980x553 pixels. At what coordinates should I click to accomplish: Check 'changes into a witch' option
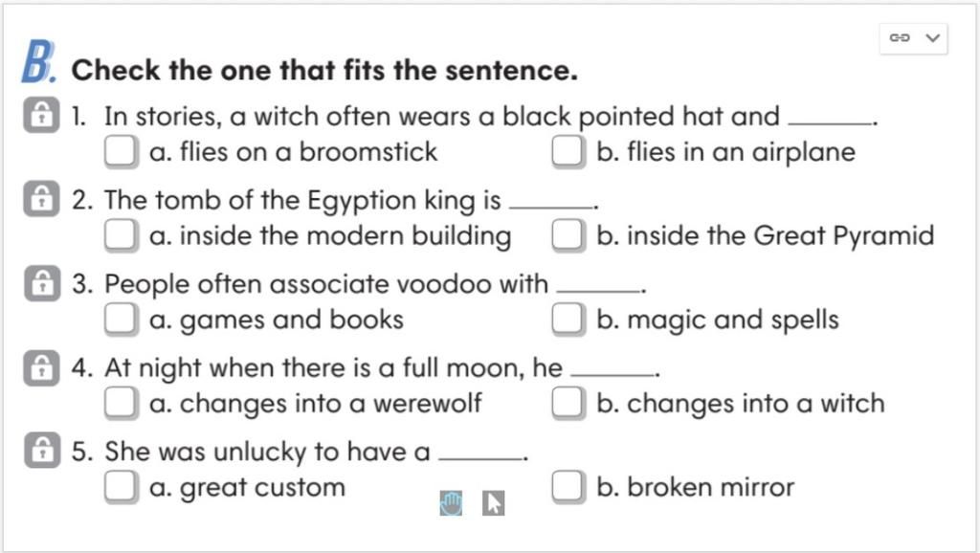pos(568,403)
